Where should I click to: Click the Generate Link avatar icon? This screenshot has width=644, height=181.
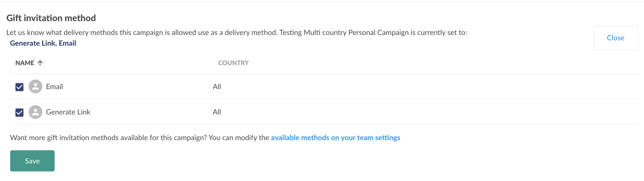pyautogui.click(x=35, y=112)
